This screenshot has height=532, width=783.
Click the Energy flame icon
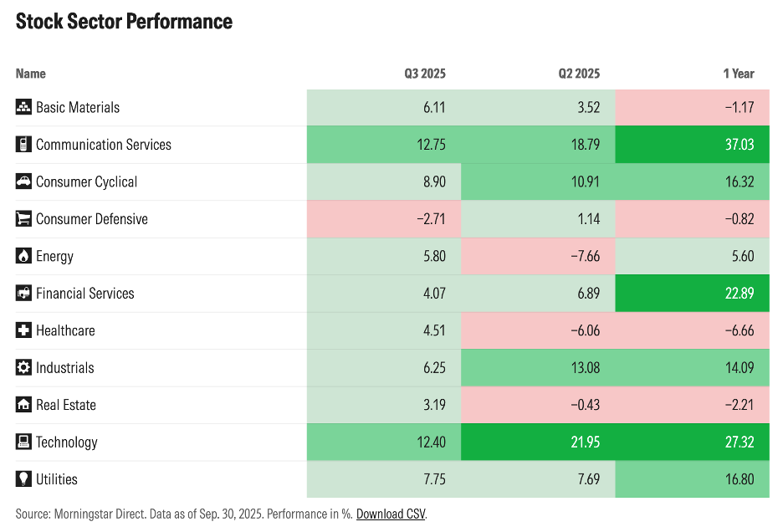pos(23,256)
